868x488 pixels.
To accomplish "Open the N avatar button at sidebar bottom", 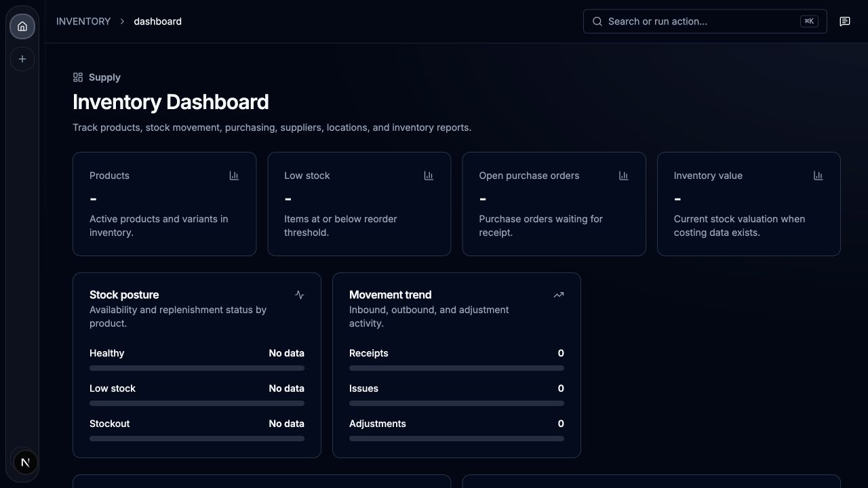I will point(25,462).
